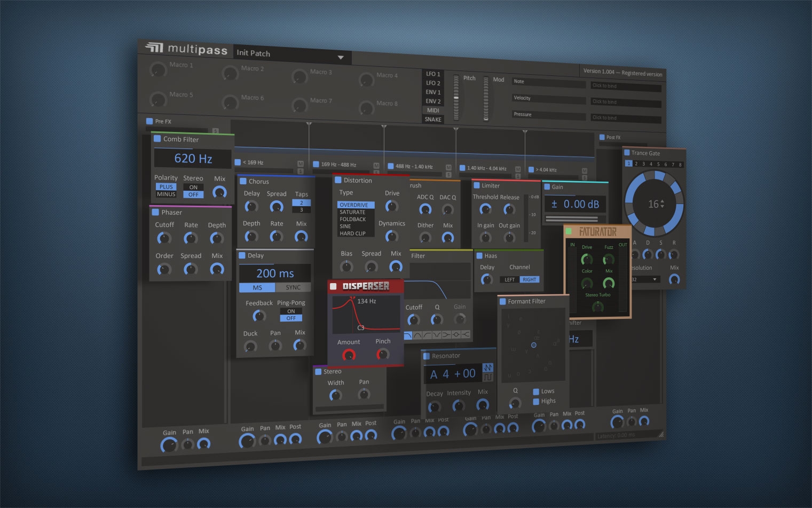
Task: Enable the Lows checkbox in Formant Filter
Action: click(536, 392)
